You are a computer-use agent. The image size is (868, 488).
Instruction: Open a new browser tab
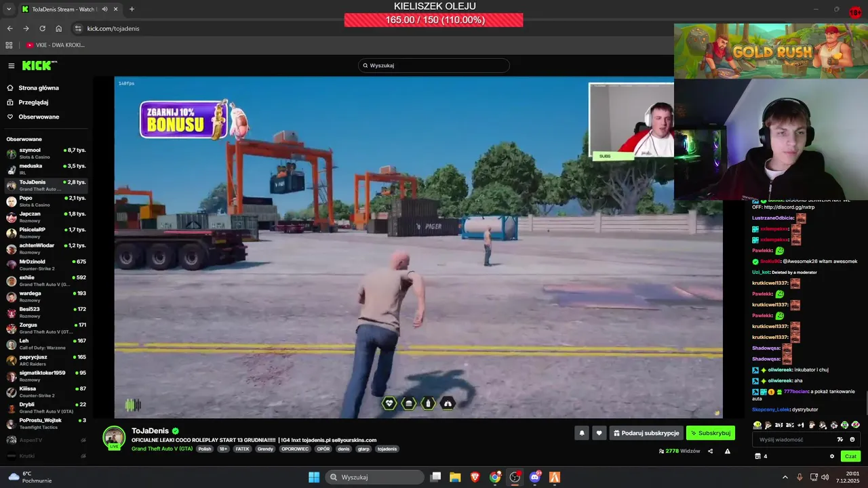pyautogui.click(x=132, y=9)
